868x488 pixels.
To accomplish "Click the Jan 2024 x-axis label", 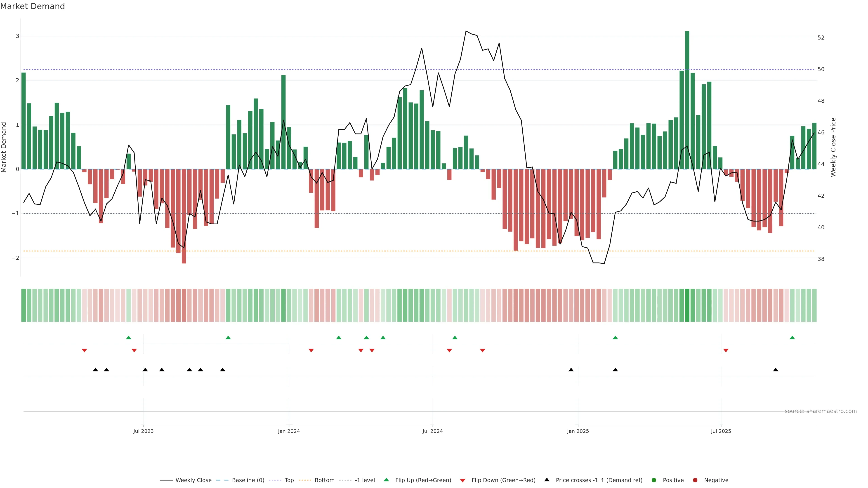I will click(x=289, y=431).
